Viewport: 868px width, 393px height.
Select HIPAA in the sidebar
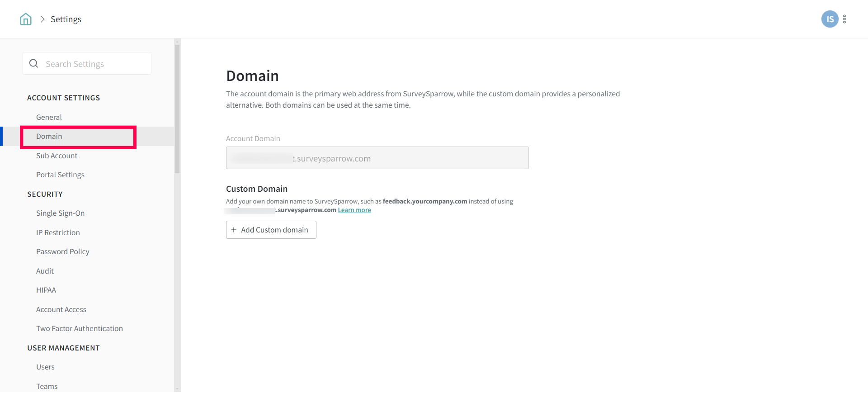click(46, 290)
